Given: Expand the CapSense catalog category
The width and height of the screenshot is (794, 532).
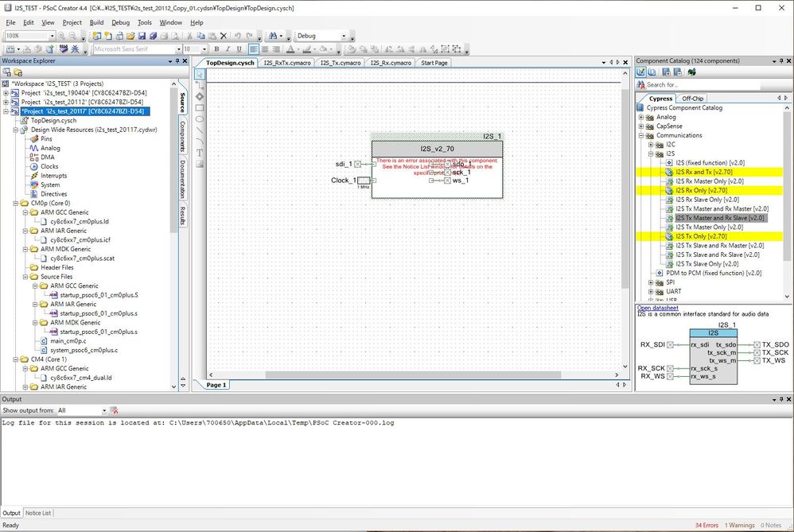Looking at the screenshot, I should click(x=641, y=126).
